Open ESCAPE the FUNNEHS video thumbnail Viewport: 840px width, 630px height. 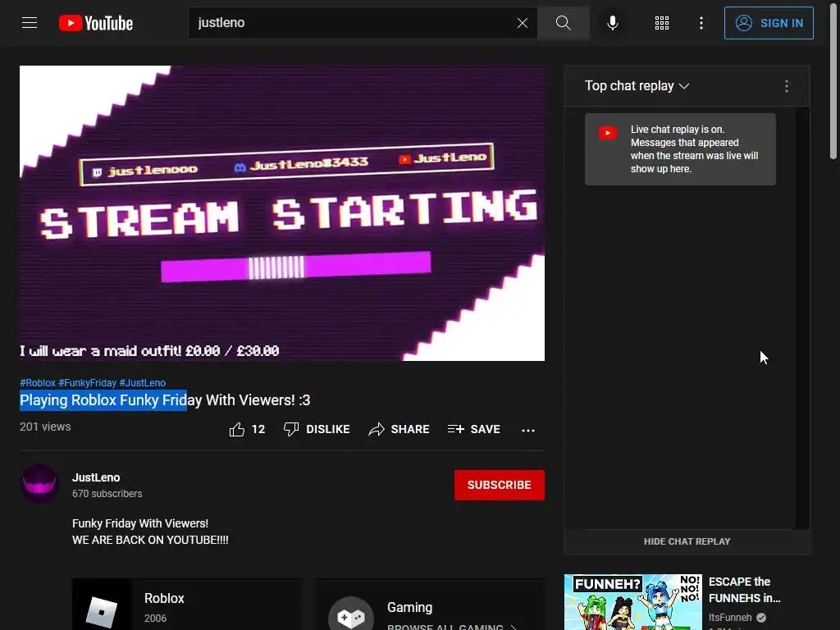click(x=633, y=602)
